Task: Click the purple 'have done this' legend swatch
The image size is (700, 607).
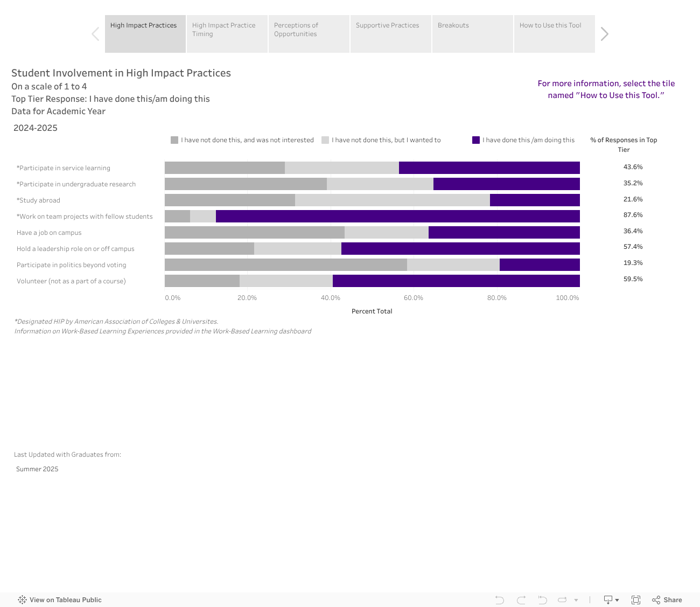Action: point(476,140)
